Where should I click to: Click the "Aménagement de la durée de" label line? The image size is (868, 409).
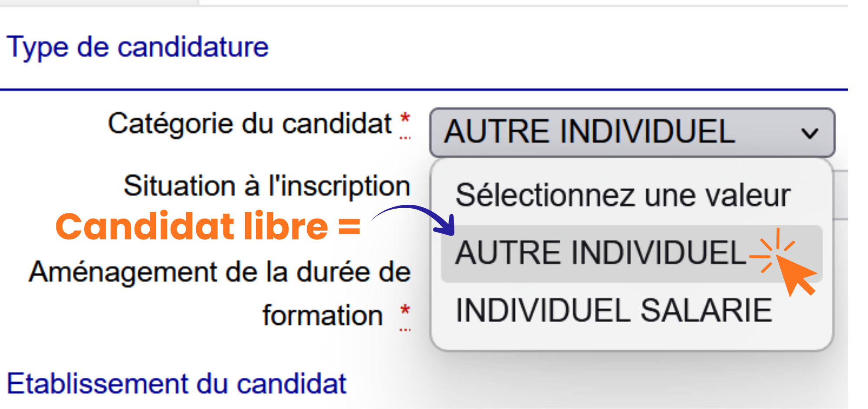[x=220, y=272]
